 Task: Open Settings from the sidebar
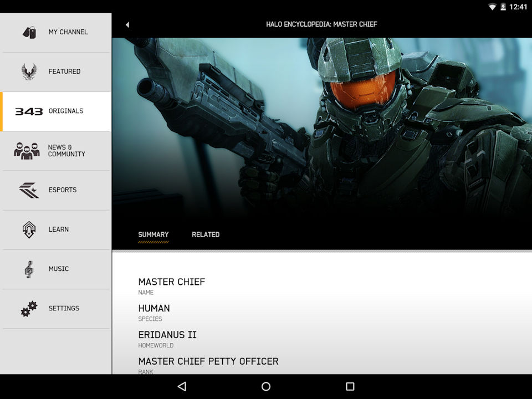point(55,309)
